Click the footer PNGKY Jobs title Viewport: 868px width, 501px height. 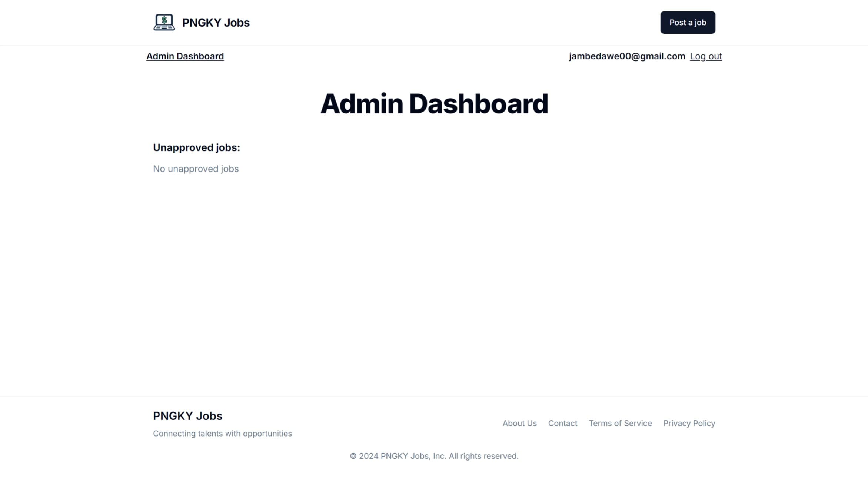click(187, 416)
